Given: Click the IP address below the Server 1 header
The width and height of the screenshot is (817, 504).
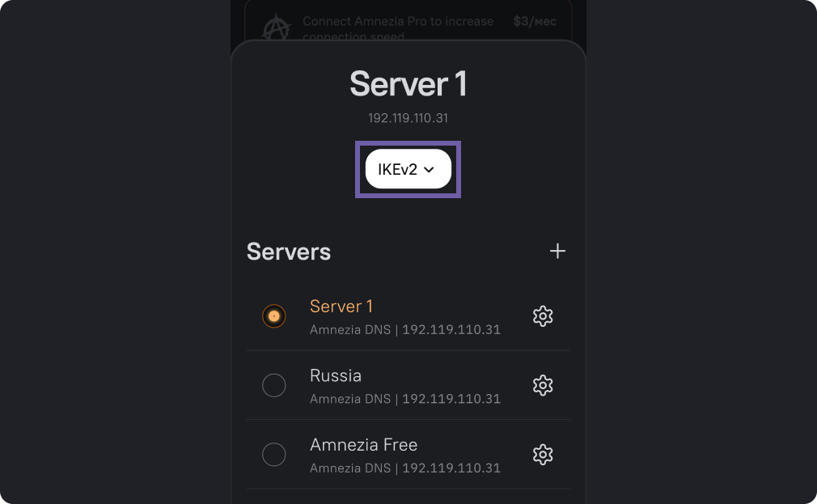Looking at the screenshot, I should [x=408, y=118].
